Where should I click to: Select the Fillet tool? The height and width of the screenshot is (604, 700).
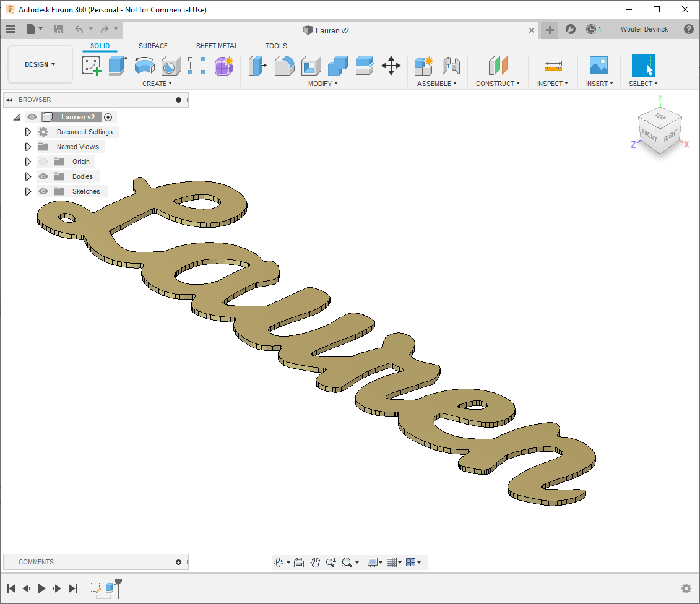pyautogui.click(x=284, y=66)
